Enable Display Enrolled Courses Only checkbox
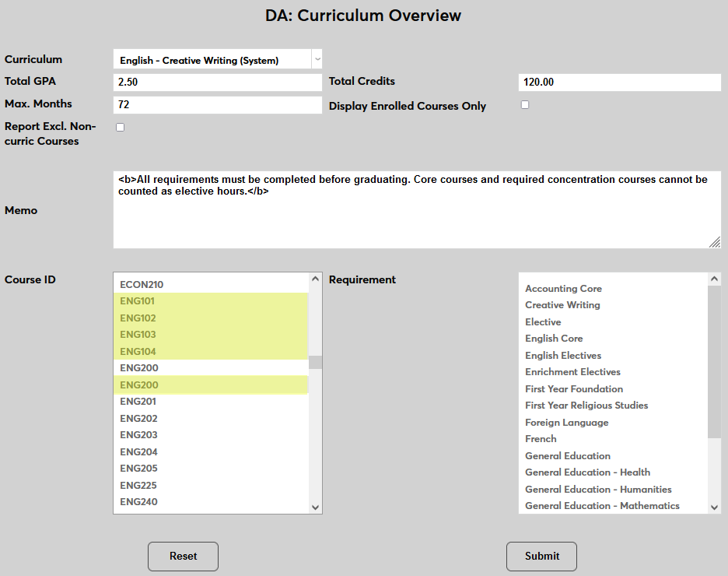 (525, 105)
